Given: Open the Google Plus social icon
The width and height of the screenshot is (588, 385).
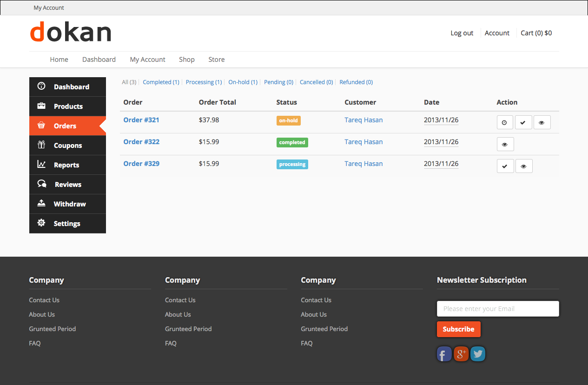Looking at the screenshot, I should [x=461, y=354].
